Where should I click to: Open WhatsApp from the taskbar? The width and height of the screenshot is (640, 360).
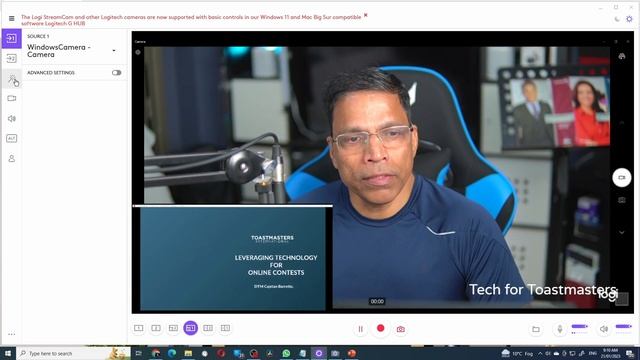[x=286, y=353]
